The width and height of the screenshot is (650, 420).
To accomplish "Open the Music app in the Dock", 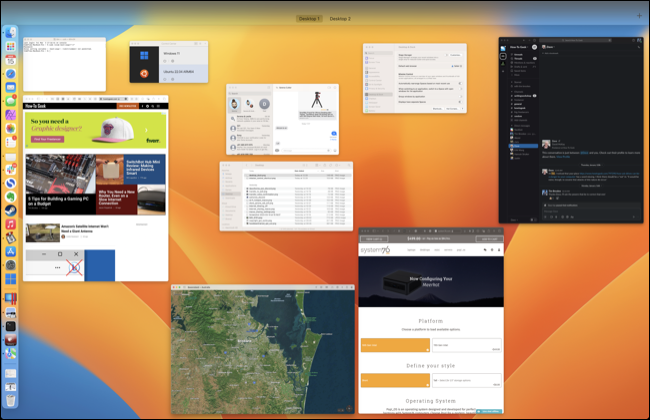I will (10, 224).
